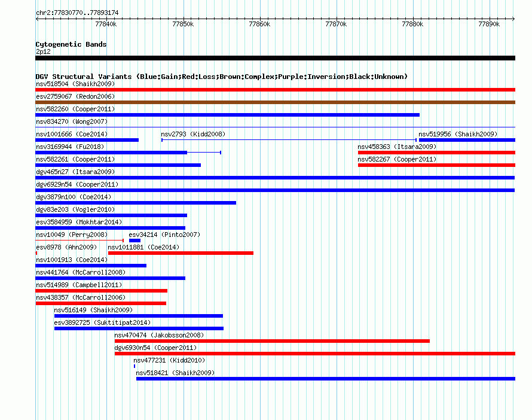Open nsv514989 (Campbell2011) variant label
This screenshot has height=420, width=532.
click(x=79, y=285)
